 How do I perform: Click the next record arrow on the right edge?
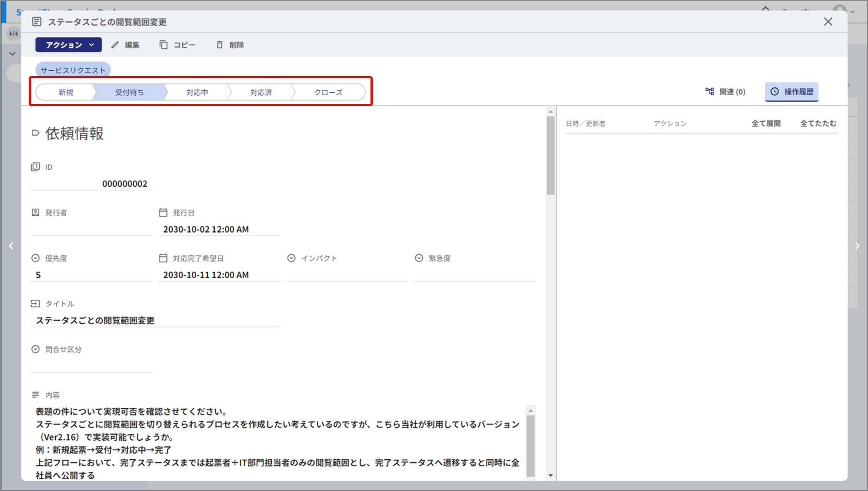click(x=857, y=246)
